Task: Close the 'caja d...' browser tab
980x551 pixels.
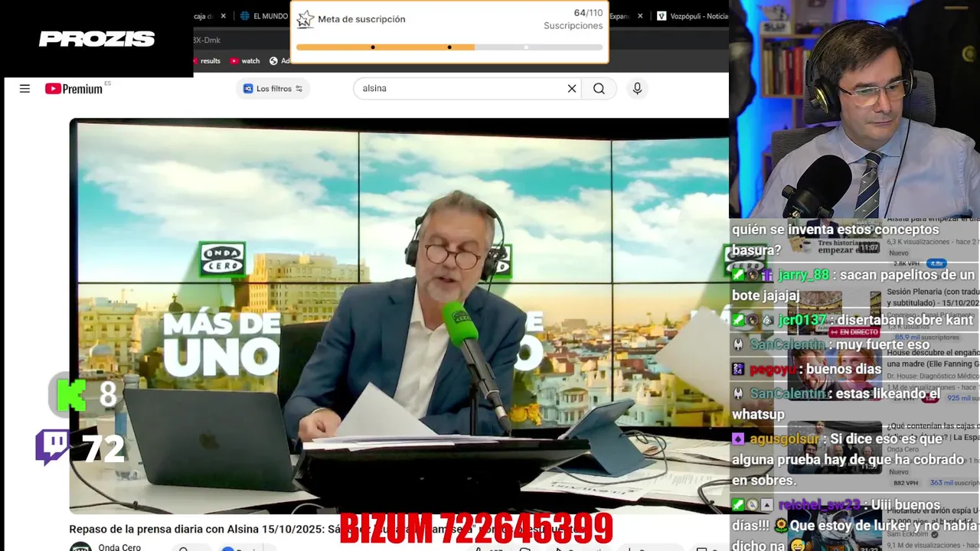Action: pyautogui.click(x=222, y=16)
